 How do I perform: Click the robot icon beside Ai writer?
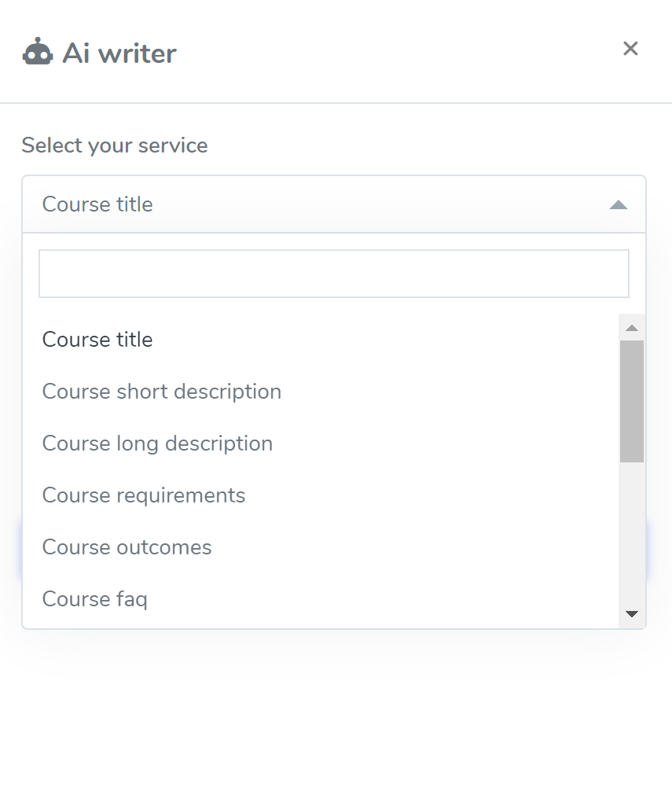tap(38, 53)
